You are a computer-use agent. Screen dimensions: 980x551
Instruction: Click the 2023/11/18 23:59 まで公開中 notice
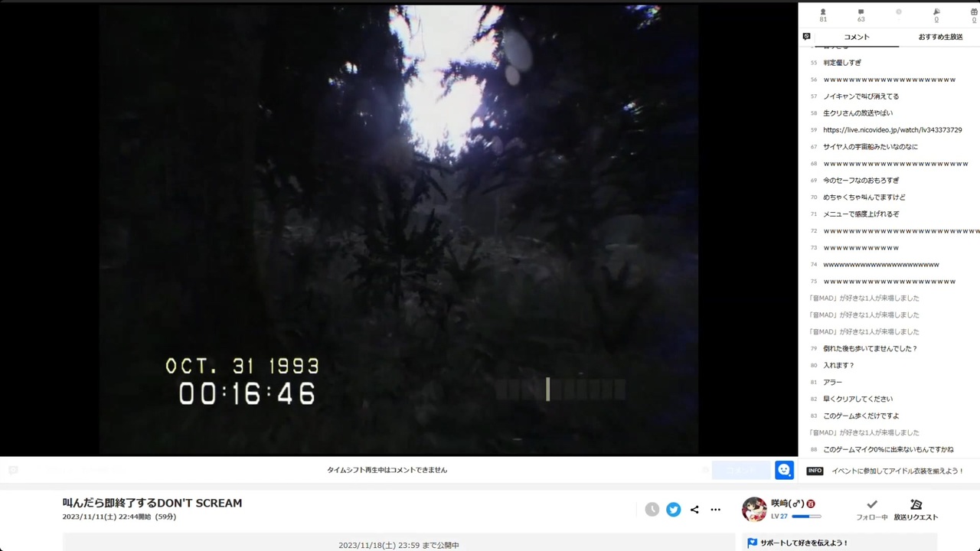[x=399, y=546]
